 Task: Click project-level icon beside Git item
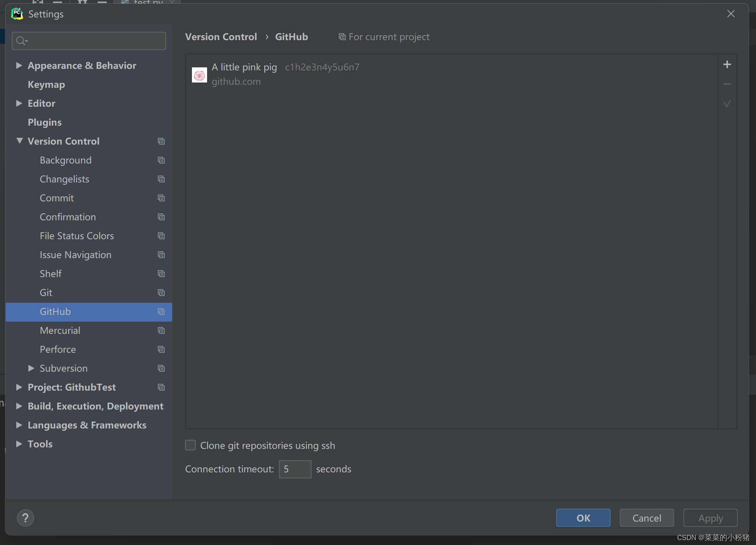(x=161, y=293)
